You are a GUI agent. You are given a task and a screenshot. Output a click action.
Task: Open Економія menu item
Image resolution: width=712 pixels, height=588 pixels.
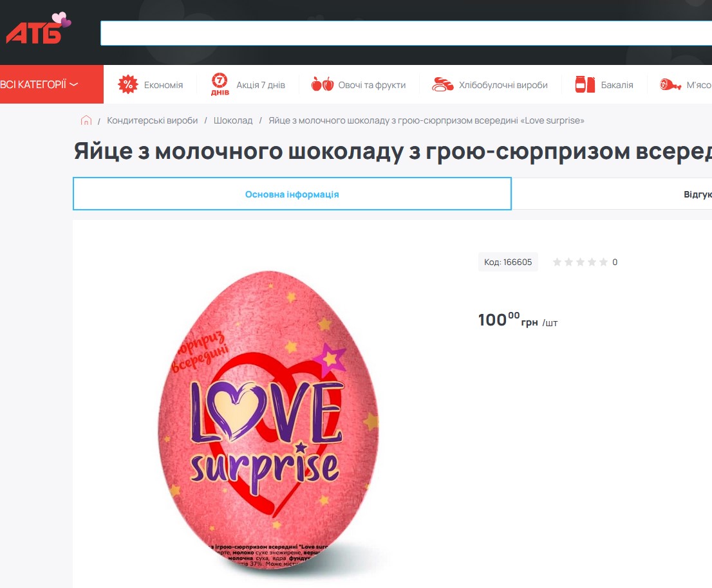[164, 85]
